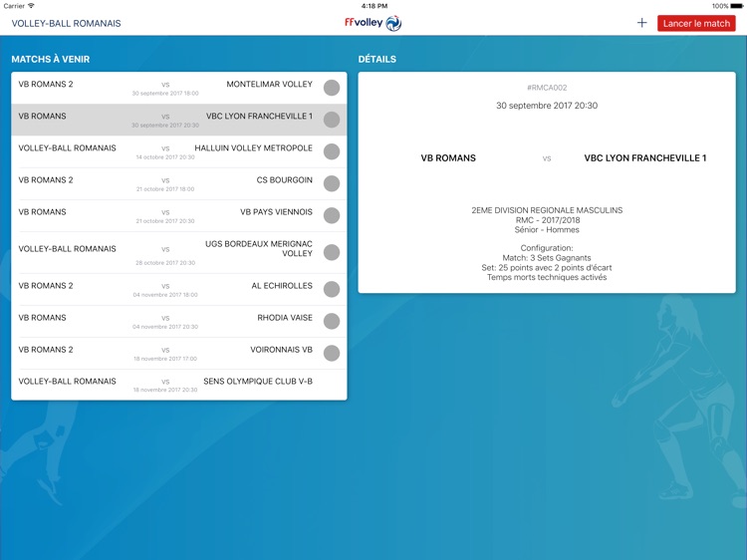Click gray circle on VOIRONNAIS VB row
747x560 pixels.
coord(332,353)
